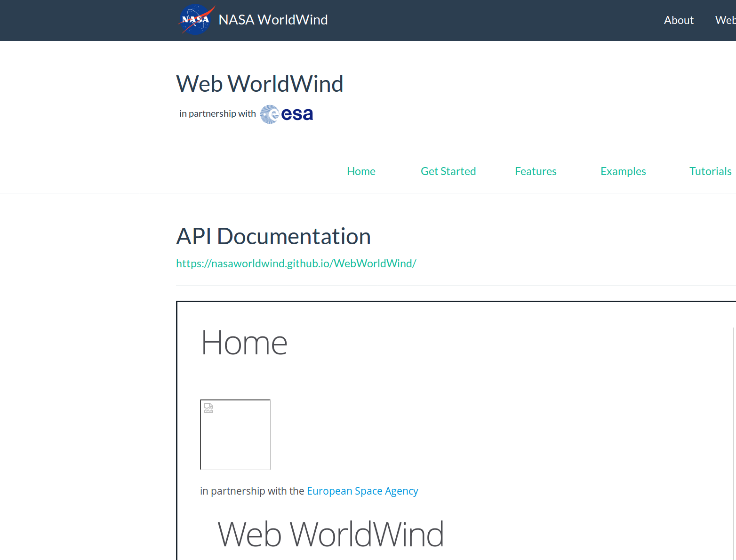Click the Web WorldWind title in embedded docs

pos(331,535)
